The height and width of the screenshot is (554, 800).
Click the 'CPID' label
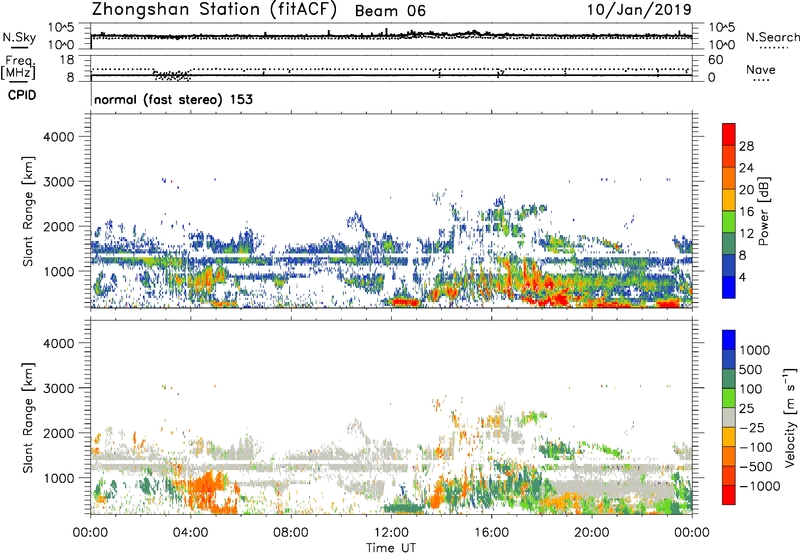click(x=22, y=95)
